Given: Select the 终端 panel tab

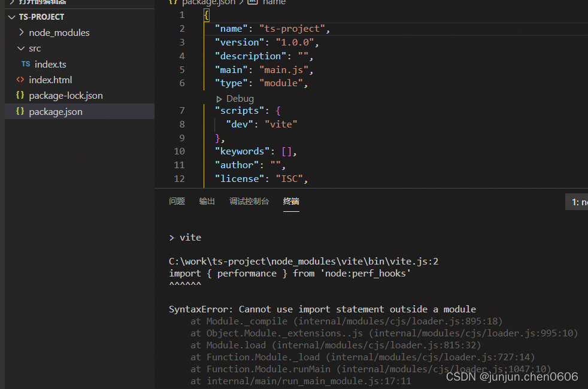Looking at the screenshot, I should click(291, 201).
